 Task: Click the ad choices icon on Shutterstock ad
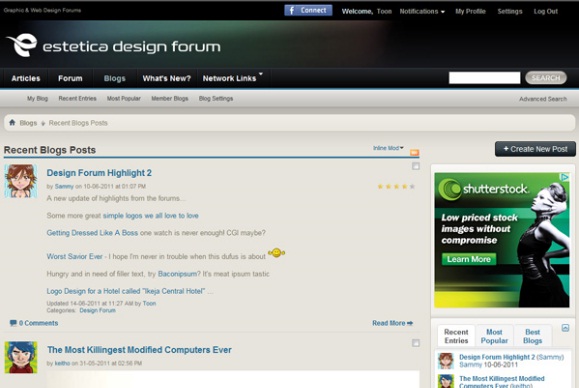pyautogui.click(x=565, y=177)
